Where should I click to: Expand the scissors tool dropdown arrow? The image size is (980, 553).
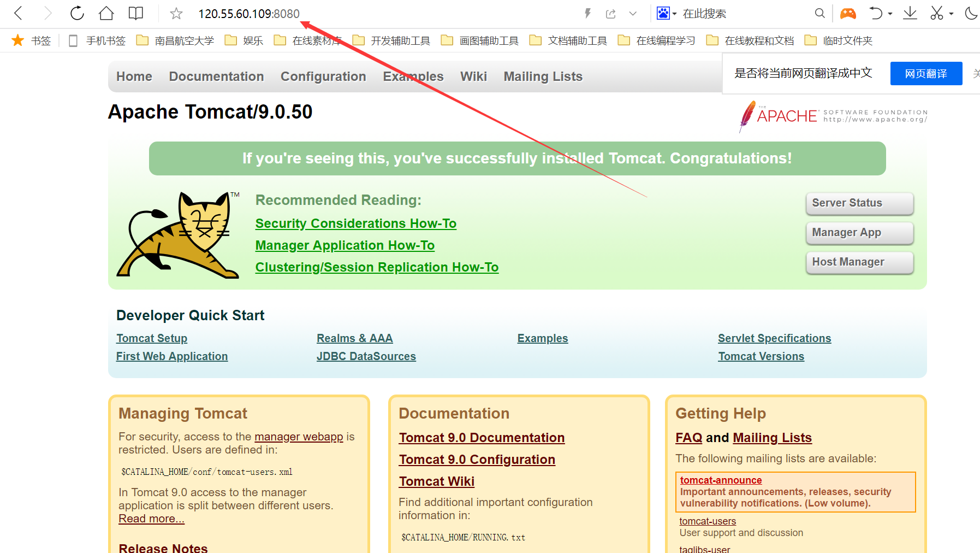(x=951, y=14)
